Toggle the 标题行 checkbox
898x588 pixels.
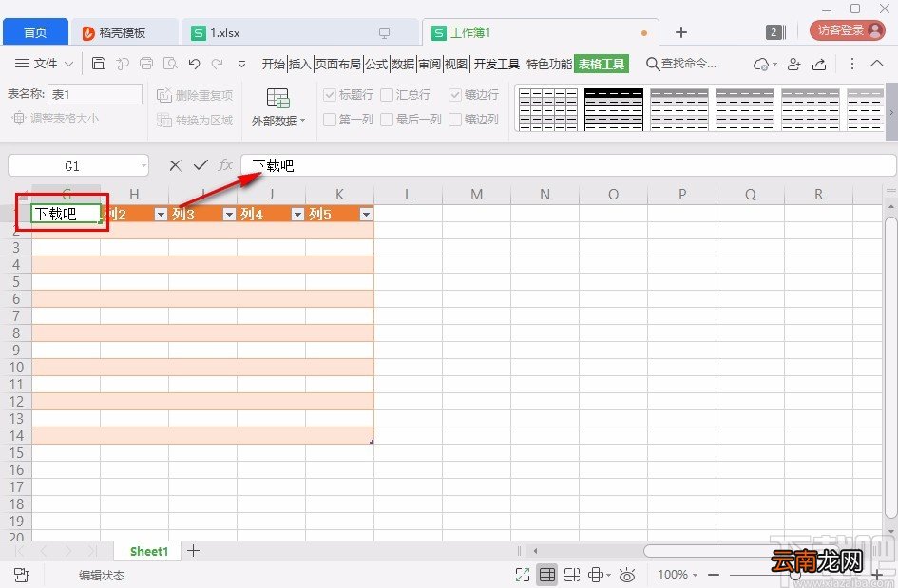click(x=330, y=94)
